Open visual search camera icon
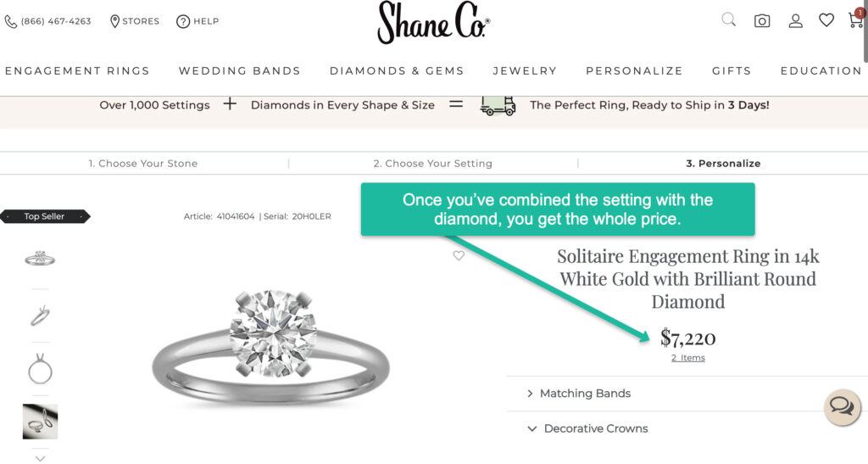 coord(762,21)
